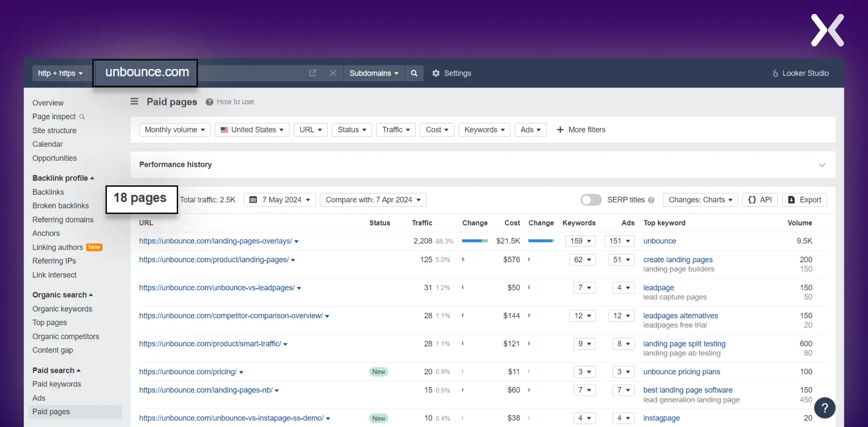
Task: Open the Status filter dropdown
Action: 352,130
